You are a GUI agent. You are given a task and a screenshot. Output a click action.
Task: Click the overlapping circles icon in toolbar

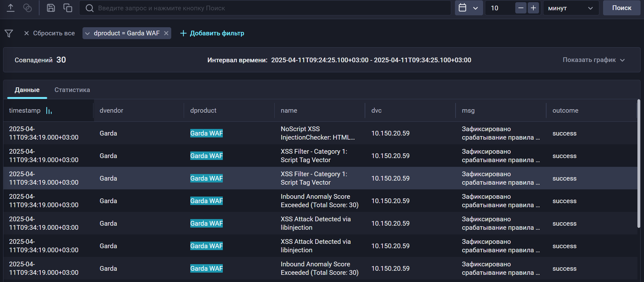27,8
